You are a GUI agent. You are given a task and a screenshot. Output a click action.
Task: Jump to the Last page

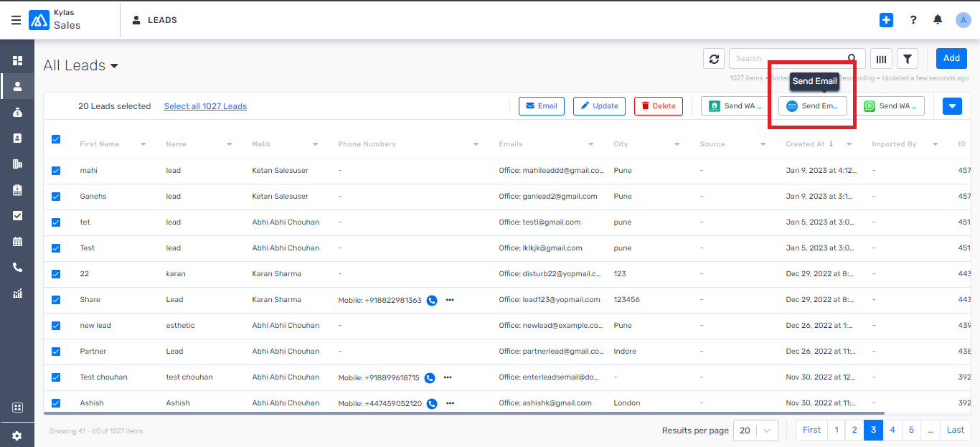(955, 430)
